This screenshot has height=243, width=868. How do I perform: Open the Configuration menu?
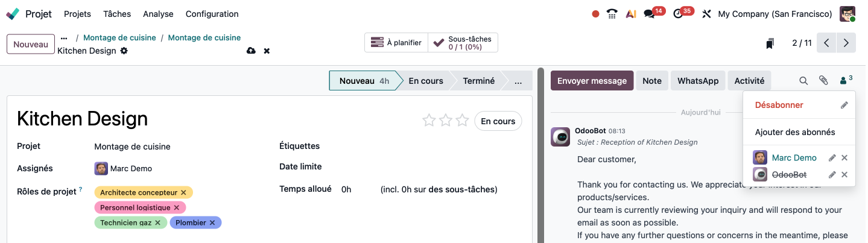(x=212, y=14)
